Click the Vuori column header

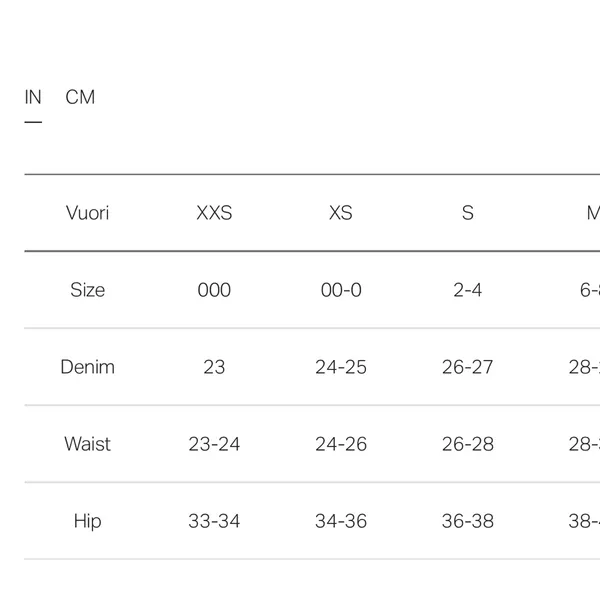87,213
